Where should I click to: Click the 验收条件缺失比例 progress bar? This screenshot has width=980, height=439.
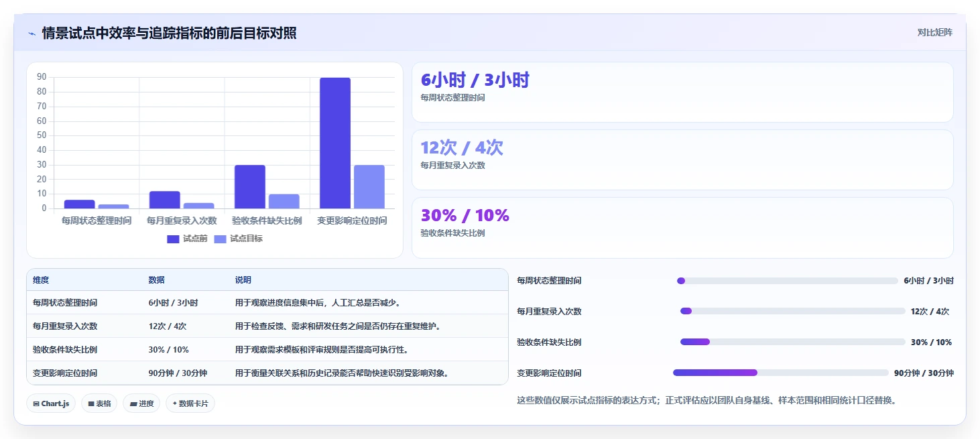(793, 342)
